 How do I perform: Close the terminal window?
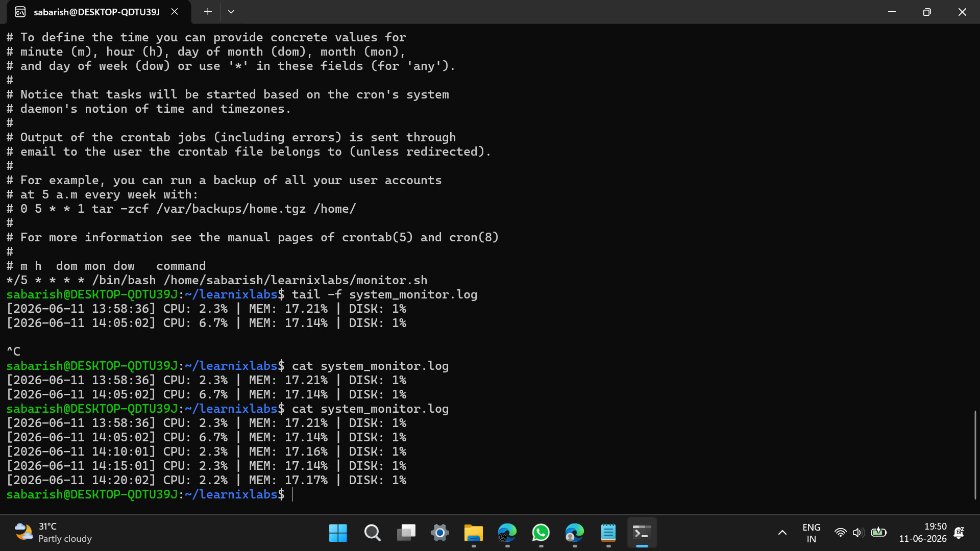962,12
